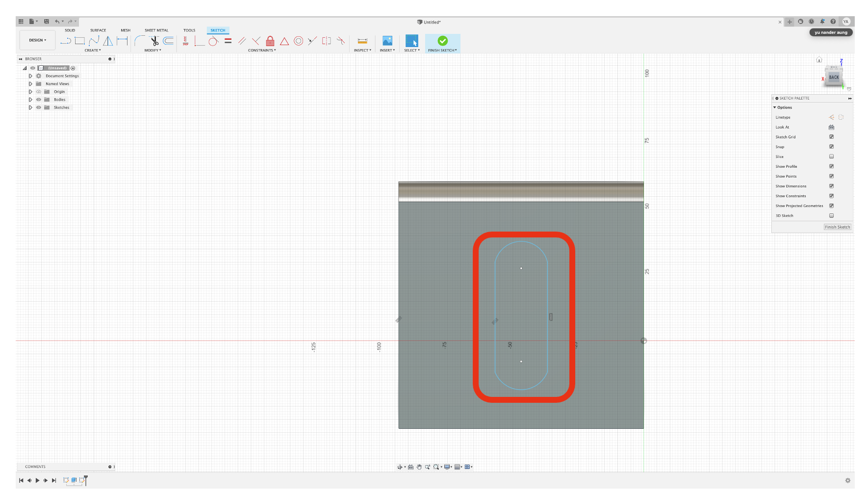Switch to the MESH tab
Viewport: 868px width, 496px height.
coord(126,30)
